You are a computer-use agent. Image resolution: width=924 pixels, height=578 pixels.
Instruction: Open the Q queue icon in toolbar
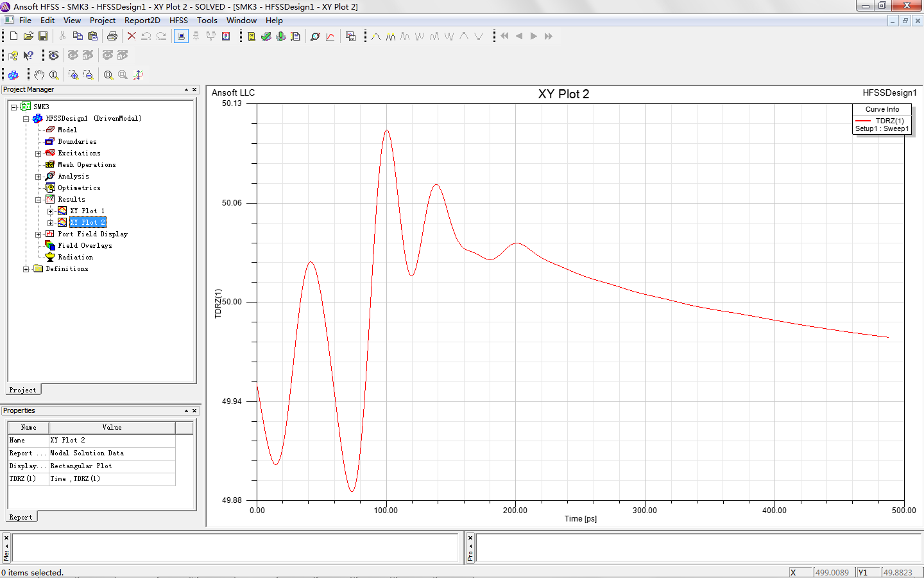tap(226, 37)
